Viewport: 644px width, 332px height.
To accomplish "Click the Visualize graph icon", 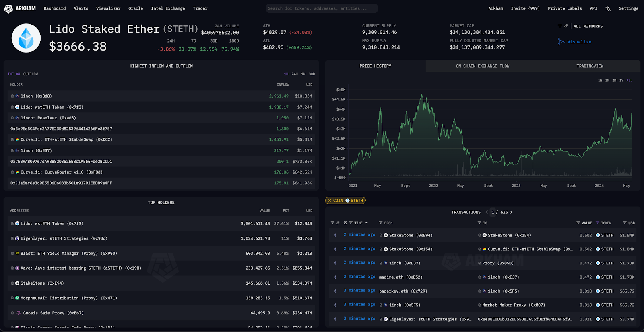I will [561, 42].
